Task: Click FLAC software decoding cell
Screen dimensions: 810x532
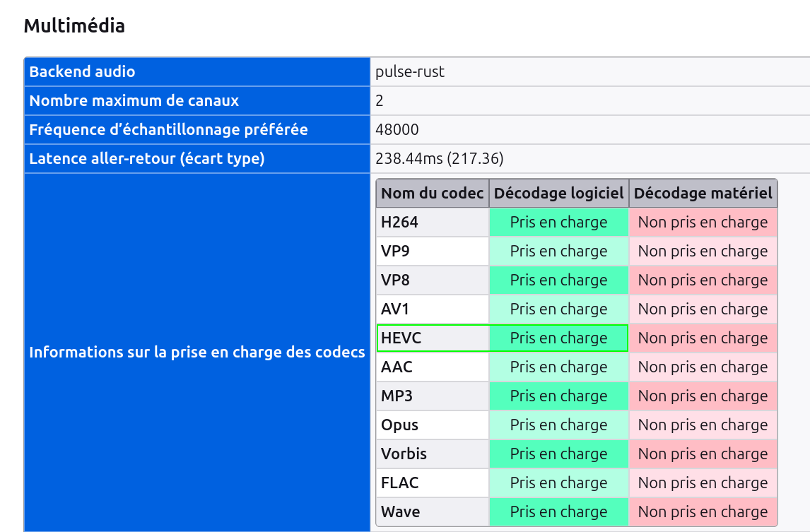Action: point(559,483)
